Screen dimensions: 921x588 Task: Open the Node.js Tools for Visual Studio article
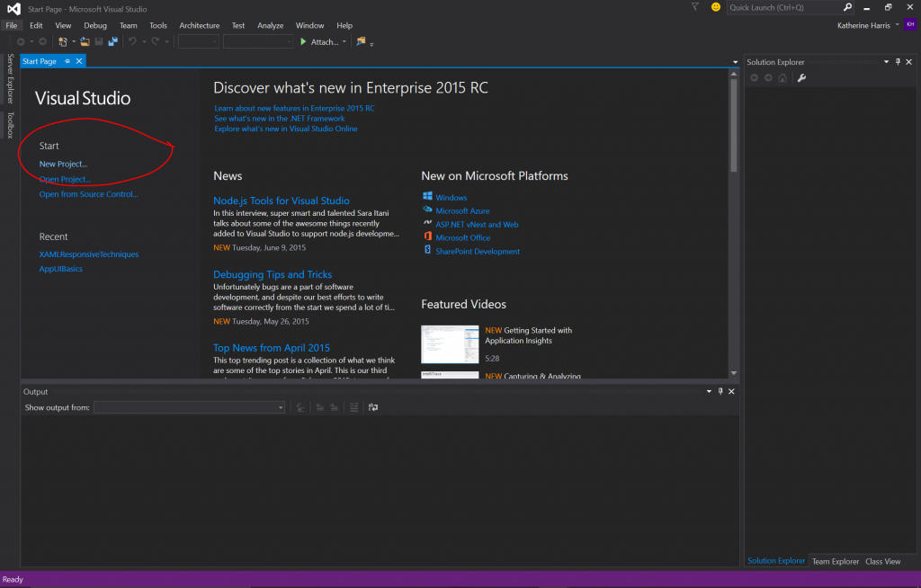[281, 200]
